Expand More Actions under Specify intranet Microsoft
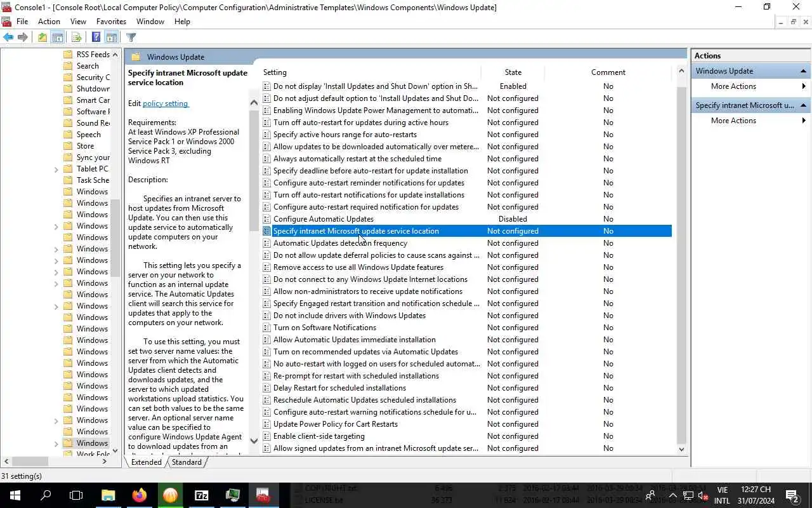The height and width of the screenshot is (508, 812). tap(804, 121)
